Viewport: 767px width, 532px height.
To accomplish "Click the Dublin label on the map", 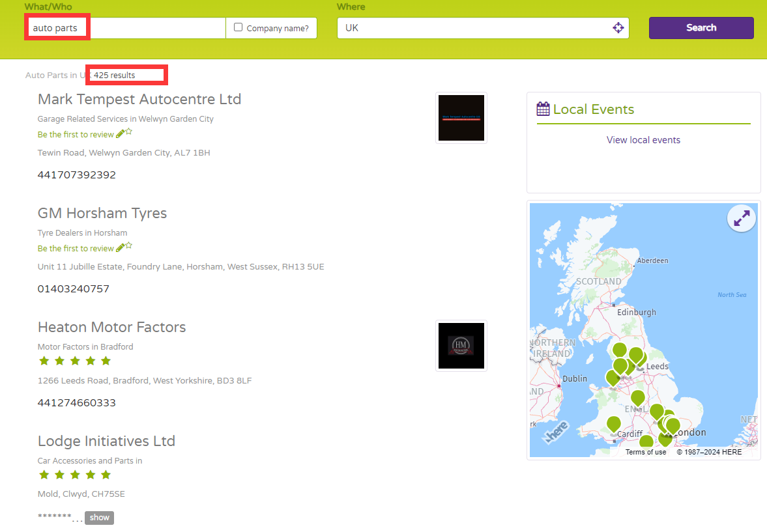I will 575,378.
